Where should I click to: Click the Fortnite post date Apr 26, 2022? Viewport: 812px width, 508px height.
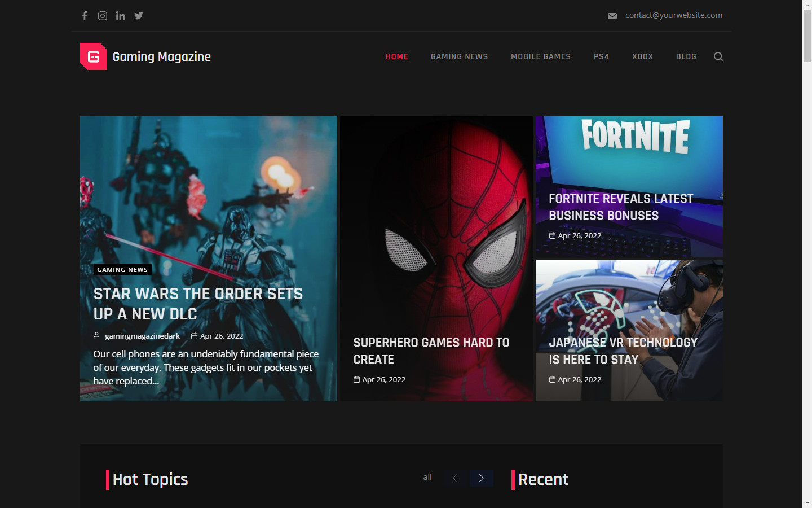[580, 235]
